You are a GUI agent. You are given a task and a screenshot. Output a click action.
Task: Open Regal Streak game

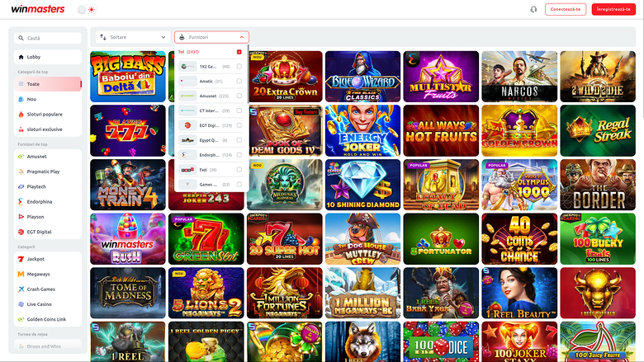[598, 131]
